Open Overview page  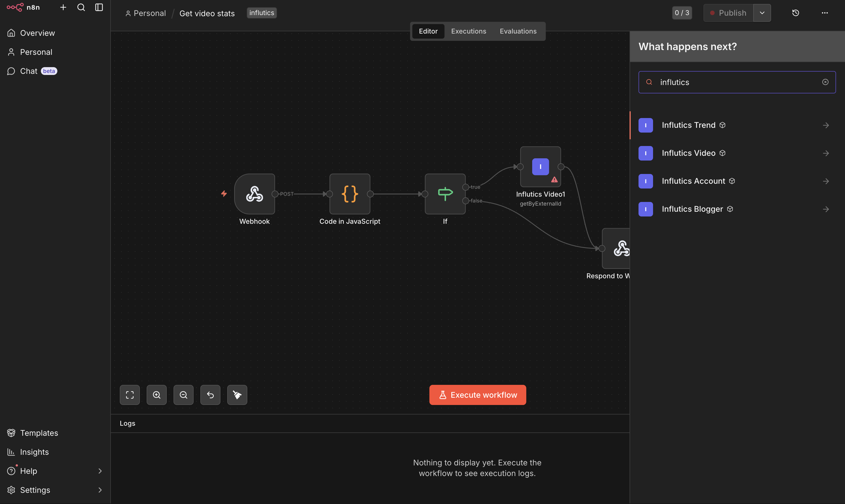pos(55,33)
